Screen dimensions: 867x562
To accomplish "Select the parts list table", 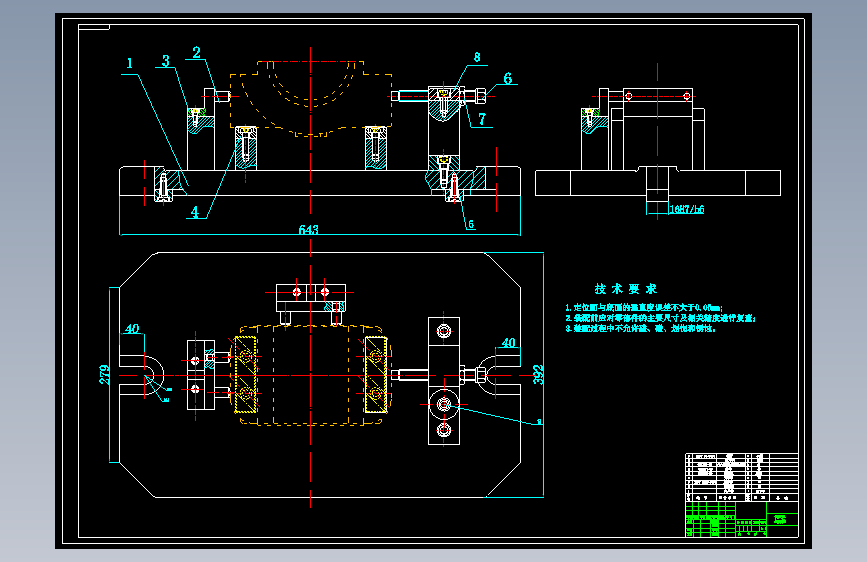I will [741, 477].
